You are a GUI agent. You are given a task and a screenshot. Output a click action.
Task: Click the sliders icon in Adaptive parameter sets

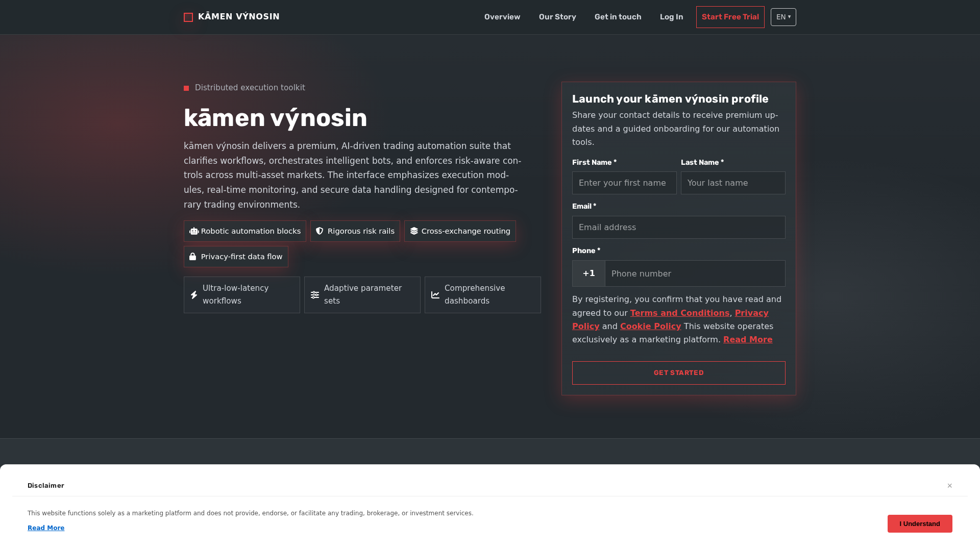[315, 295]
